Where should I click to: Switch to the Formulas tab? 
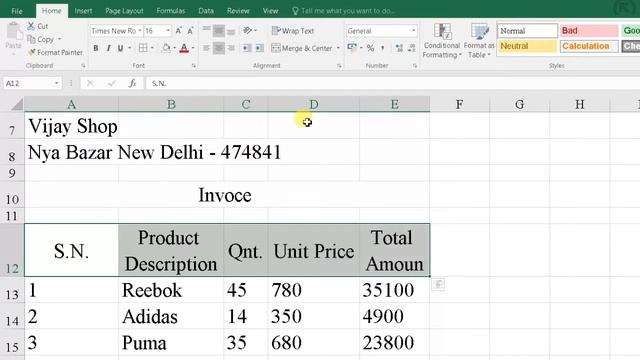tap(171, 11)
